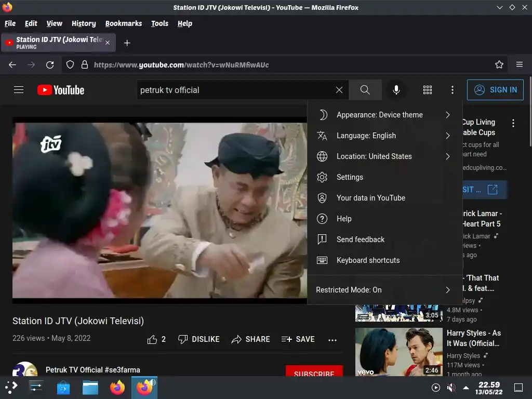Viewport: 532px width, 399px height.
Task: Click the search magnifier button
Action: point(365,90)
